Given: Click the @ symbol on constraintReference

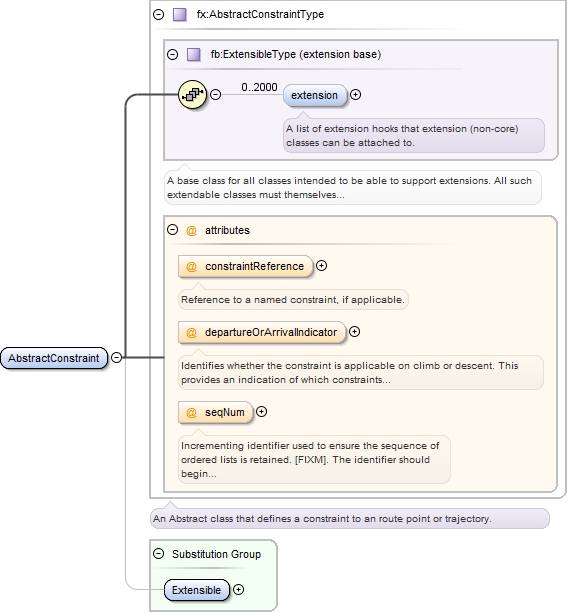Looking at the screenshot, I should click(191, 267).
